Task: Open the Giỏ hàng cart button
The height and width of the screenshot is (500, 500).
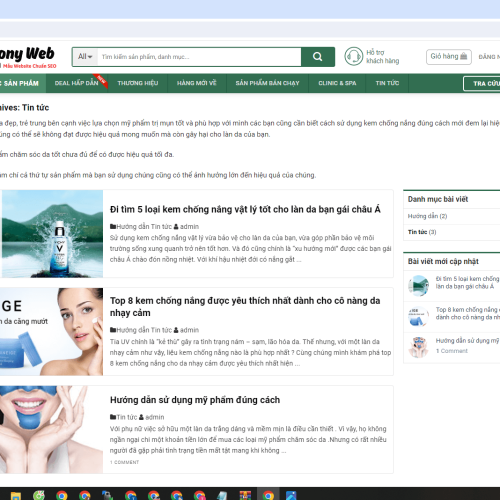Action: pos(449,57)
